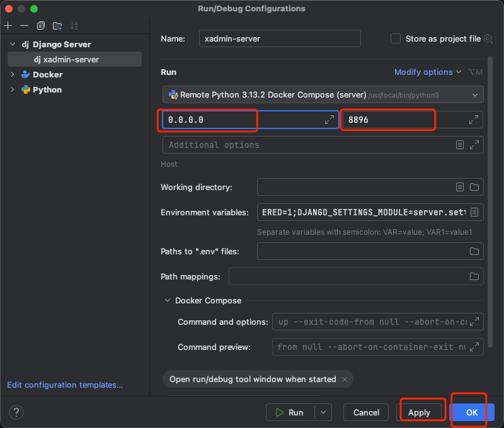Viewport: 504px width, 428px height.
Task: Select the xadmin-server configuration
Action: [74, 59]
